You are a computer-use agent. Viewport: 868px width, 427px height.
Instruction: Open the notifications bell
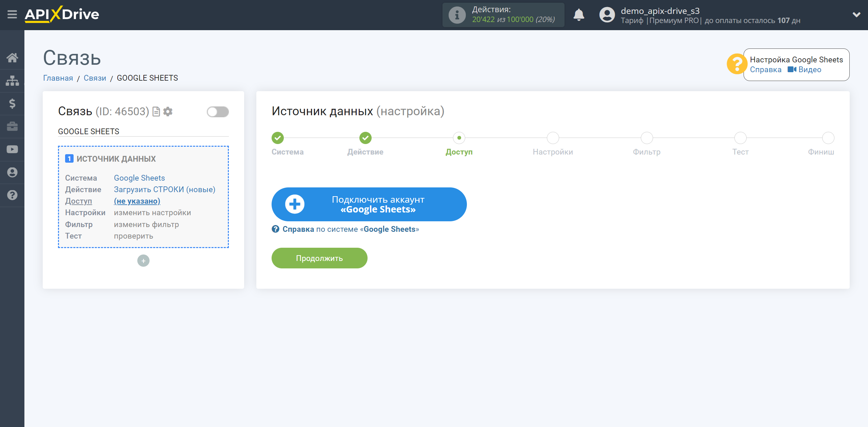(579, 15)
